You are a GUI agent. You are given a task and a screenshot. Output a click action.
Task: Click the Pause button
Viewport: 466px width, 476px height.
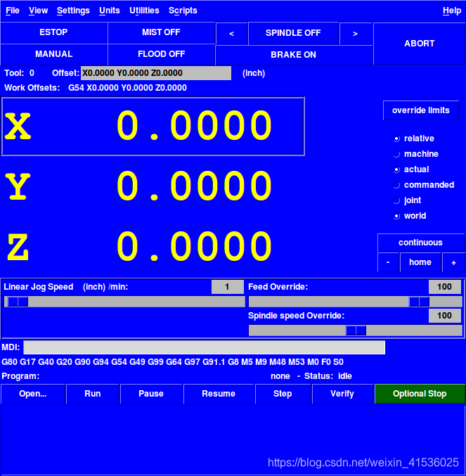(151, 394)
